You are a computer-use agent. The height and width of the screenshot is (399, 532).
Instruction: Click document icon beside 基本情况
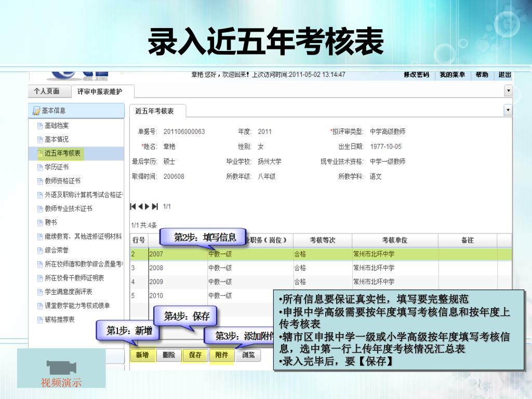(x=40, y=140)
